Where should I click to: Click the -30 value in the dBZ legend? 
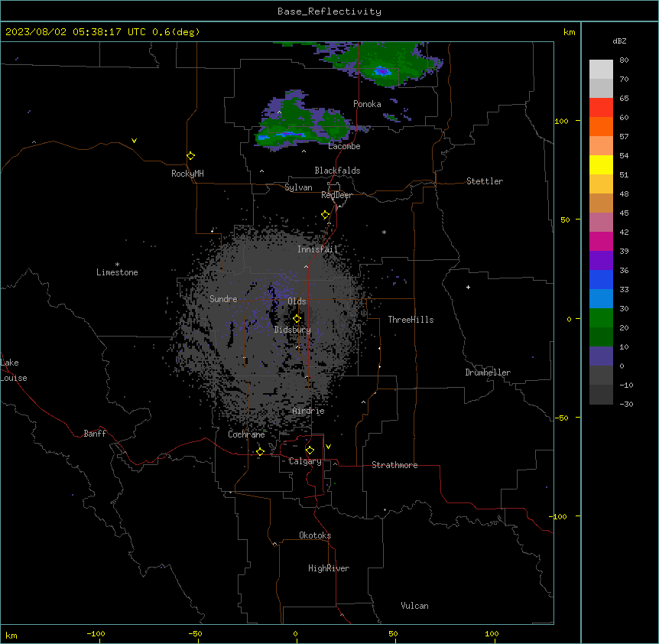click(626, 404)
